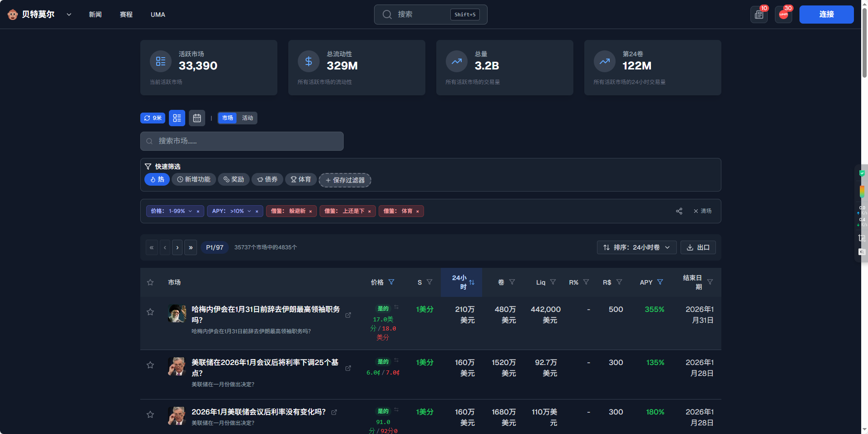The image size is (868, 434).
Task: Click the 搜索市场 search input field
Action: [242, 141]
